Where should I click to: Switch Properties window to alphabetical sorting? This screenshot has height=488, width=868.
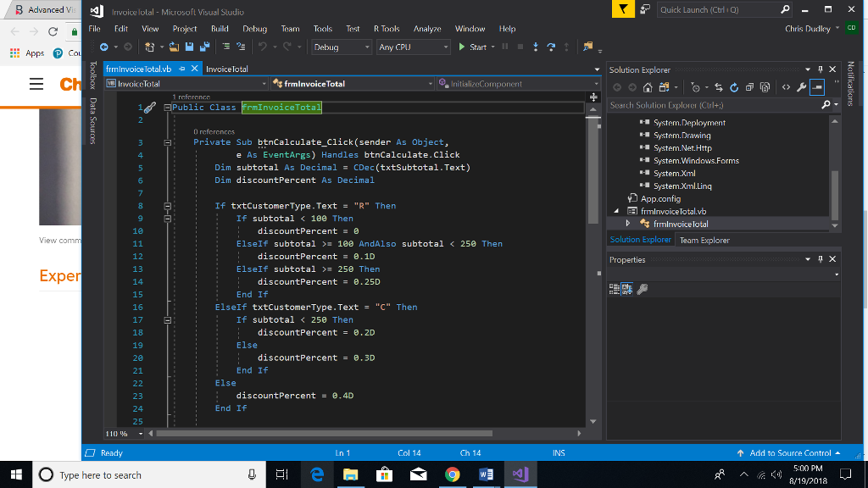tap(626, 289)
